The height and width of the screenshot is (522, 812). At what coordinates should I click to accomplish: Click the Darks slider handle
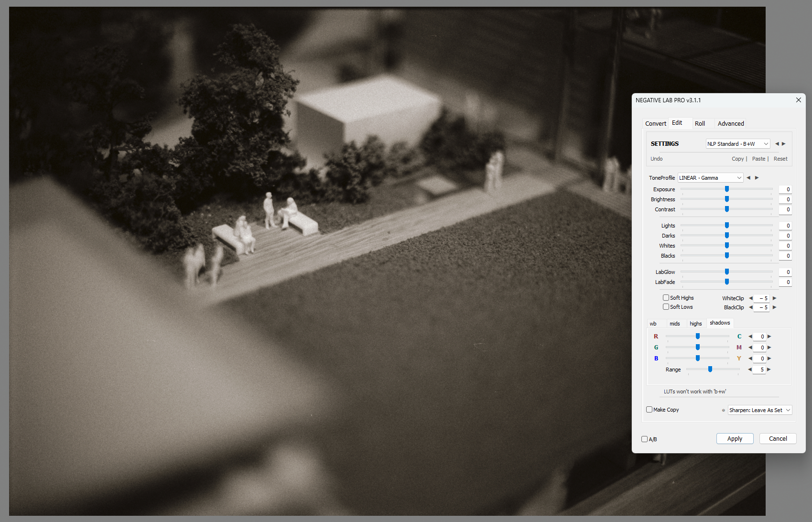coord(727,236)
